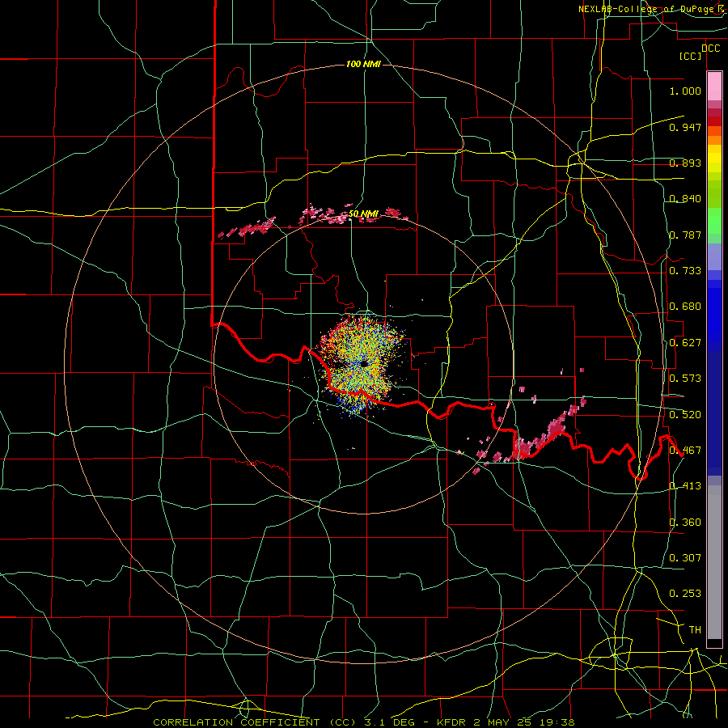Click the 0.893 color scale label
Image resolution: width=728 pixels, height=728 pixels.
tap(685, 163)
